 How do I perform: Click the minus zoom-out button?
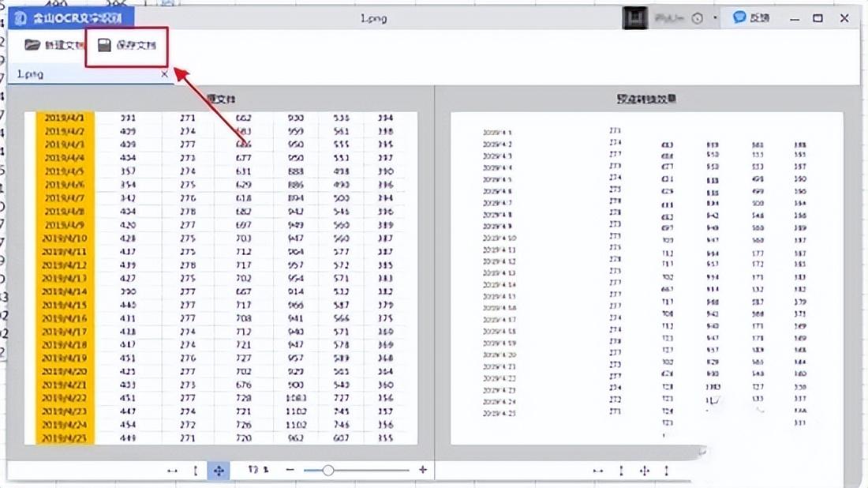click(290, 470)
